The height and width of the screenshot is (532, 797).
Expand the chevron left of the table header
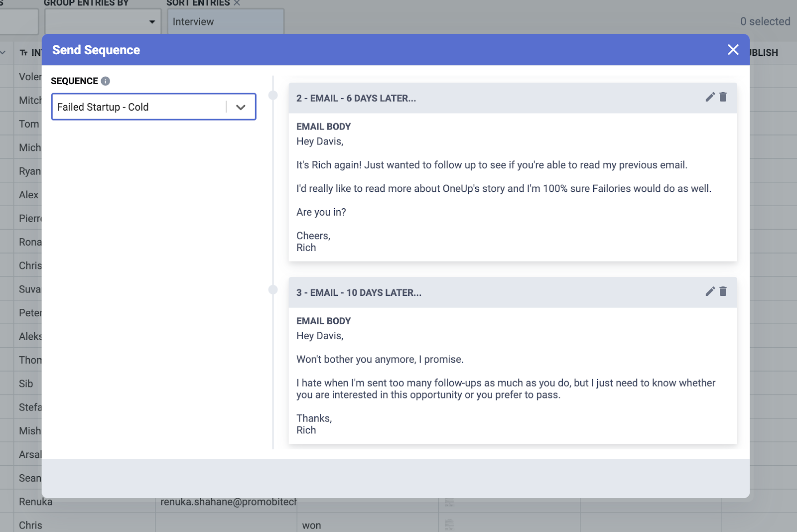[4, 52]
